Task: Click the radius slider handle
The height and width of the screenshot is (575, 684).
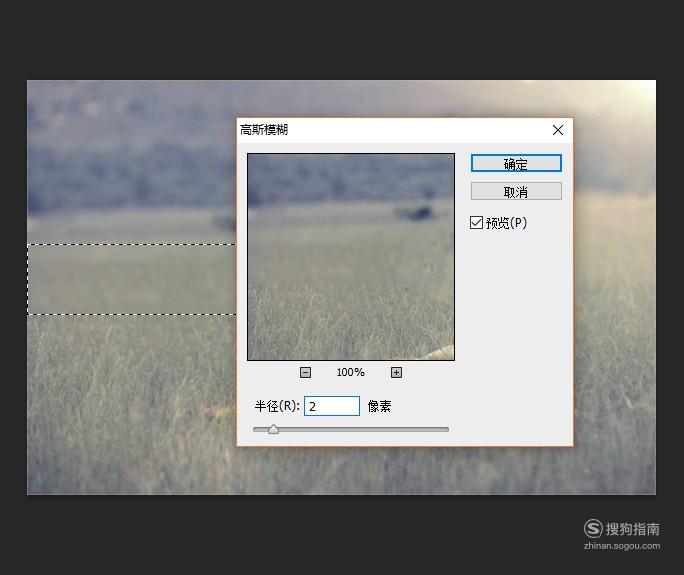Action: (274, 429)
